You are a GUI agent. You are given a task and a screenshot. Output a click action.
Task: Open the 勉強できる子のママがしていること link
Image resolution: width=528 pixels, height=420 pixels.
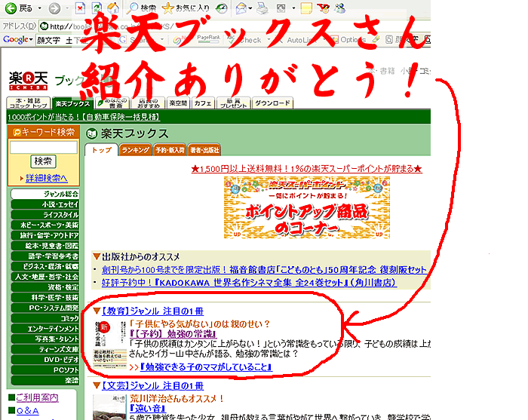point(206,366)
